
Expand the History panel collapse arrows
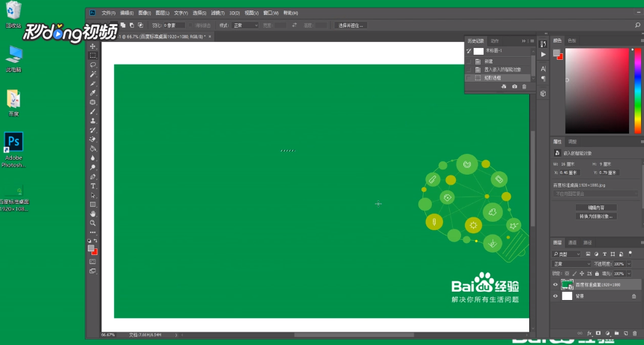(x=523, y=40)
